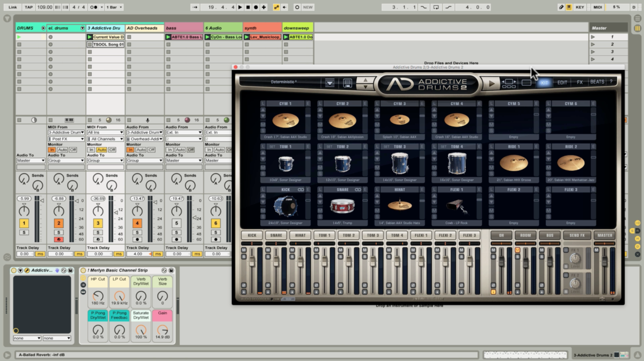Click the snare drum image
This screenshot has width=644, height=361.
click(x=342, y=206)
